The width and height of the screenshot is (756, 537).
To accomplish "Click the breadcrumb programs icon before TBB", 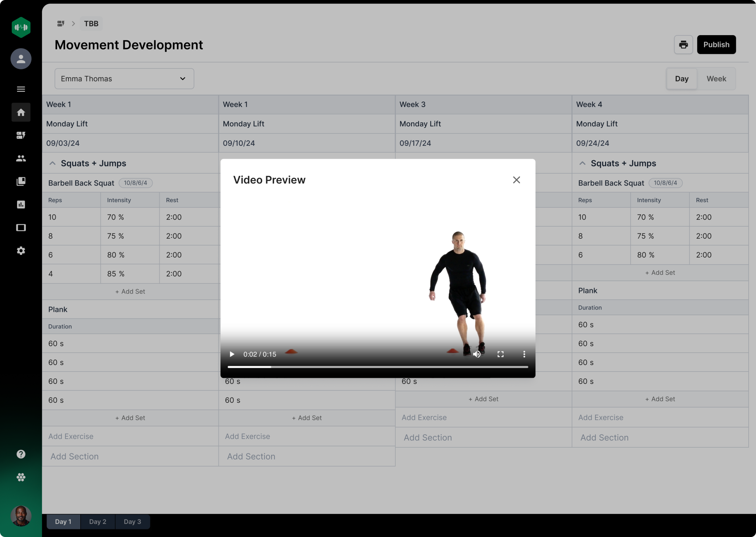I will pos(61,24).
